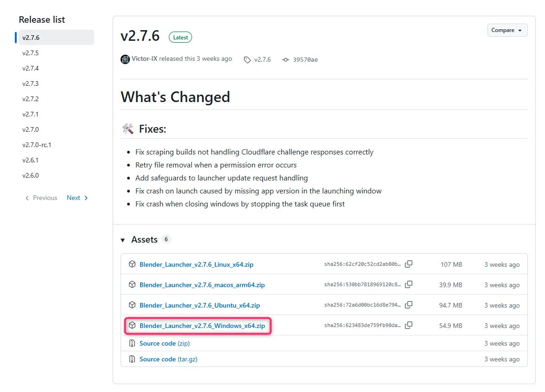Click the package icon of Linux_x64.zip

point(132,264)
